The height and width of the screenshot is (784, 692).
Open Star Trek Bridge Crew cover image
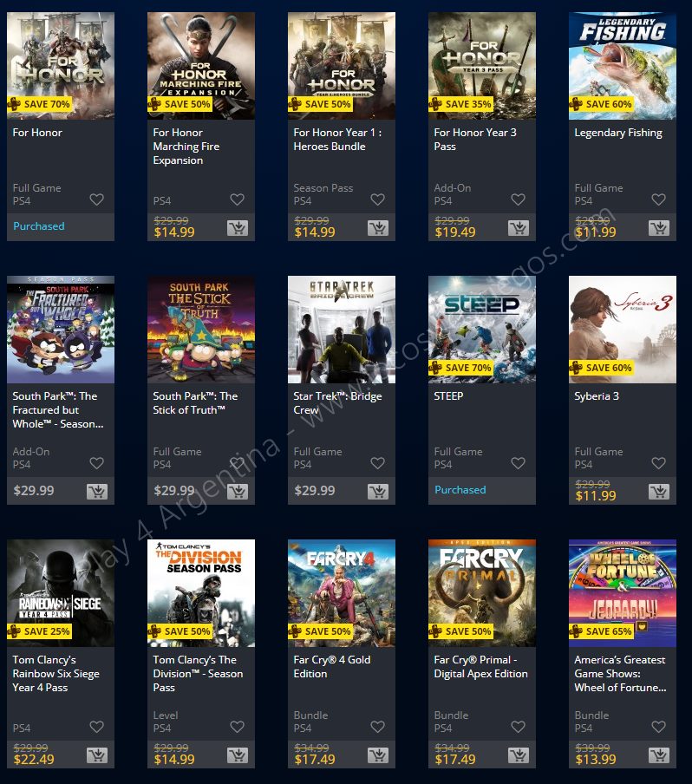pyautogui.click(x=342, y=330)
